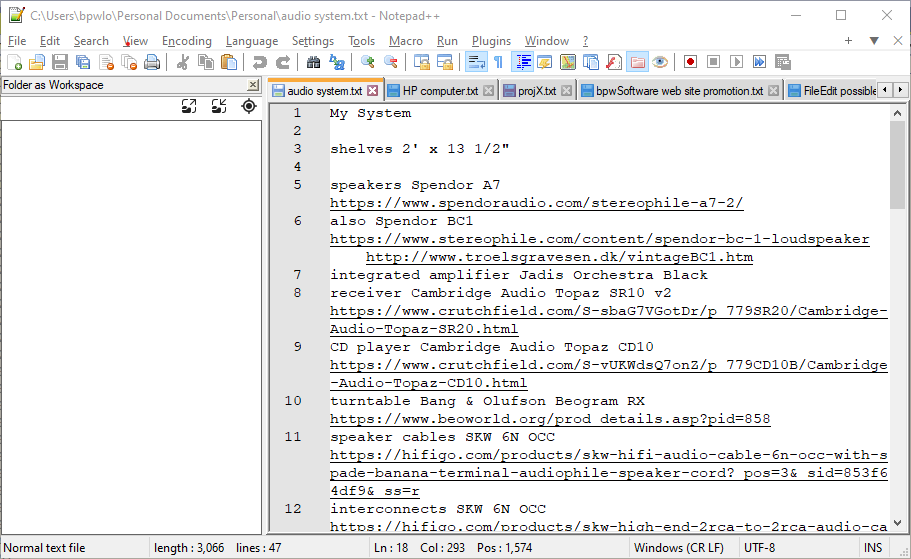
Task: Enable synchronized vertical scrolling
Action: click(x=421, y=62)
